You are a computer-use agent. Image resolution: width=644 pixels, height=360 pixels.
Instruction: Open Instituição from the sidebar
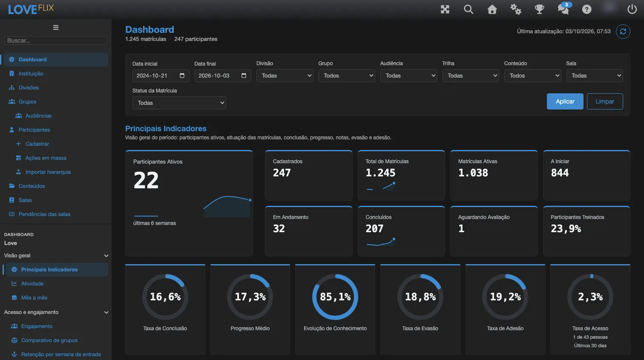pyautogui.click(x=55, y=74)
